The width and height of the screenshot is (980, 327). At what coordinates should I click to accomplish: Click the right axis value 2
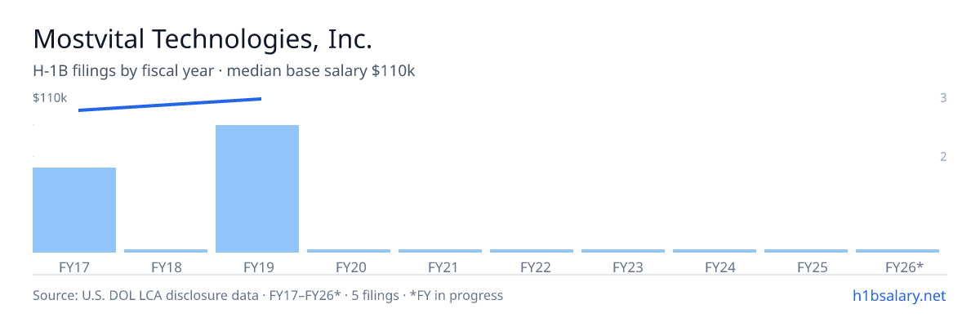pos(943,156)
